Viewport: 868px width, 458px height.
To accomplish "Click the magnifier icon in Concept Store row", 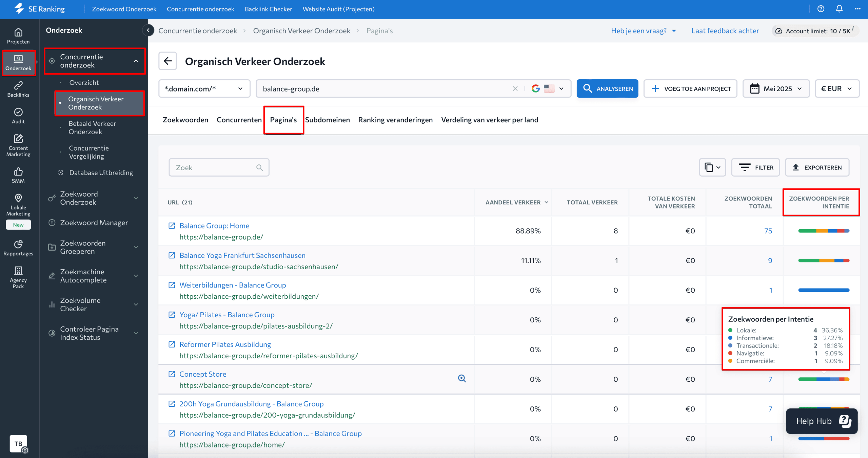I will [x=462, y=378].
